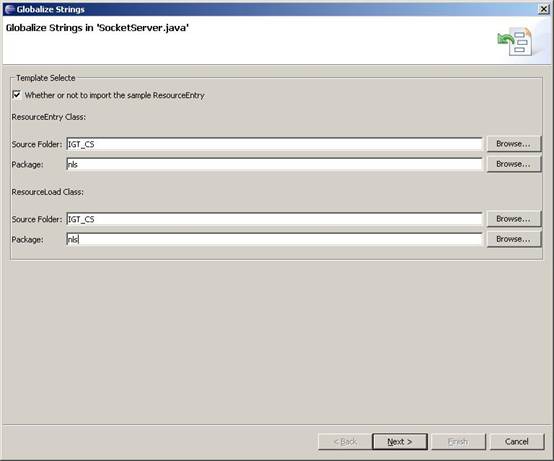The width and height of the screenshot is (554, 461).
Task: Browse for ResourceLoad Class source folder
Action: pos(514,219)
